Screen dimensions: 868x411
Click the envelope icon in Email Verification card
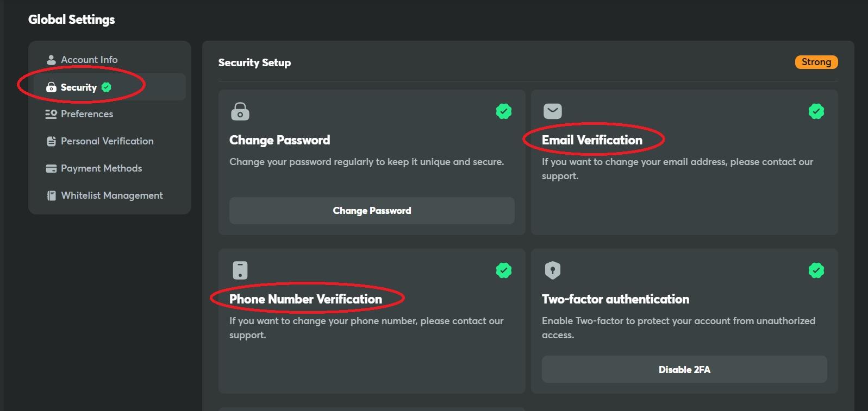(x=552, y=111)
